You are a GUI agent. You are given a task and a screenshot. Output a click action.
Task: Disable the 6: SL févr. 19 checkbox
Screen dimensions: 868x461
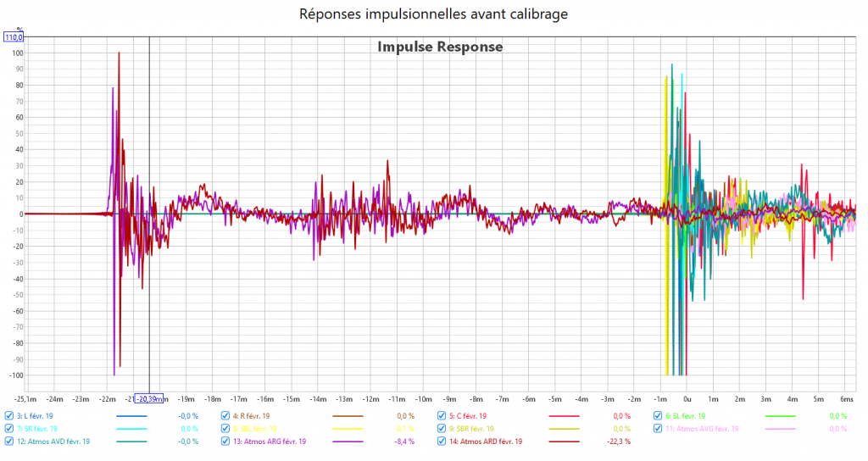point(659,416)
